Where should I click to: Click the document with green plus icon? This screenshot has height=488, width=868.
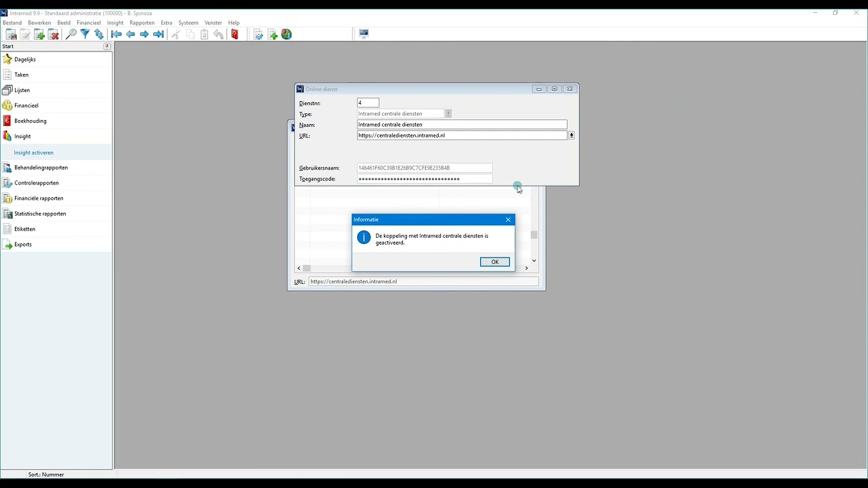click(x=273, y=35)
